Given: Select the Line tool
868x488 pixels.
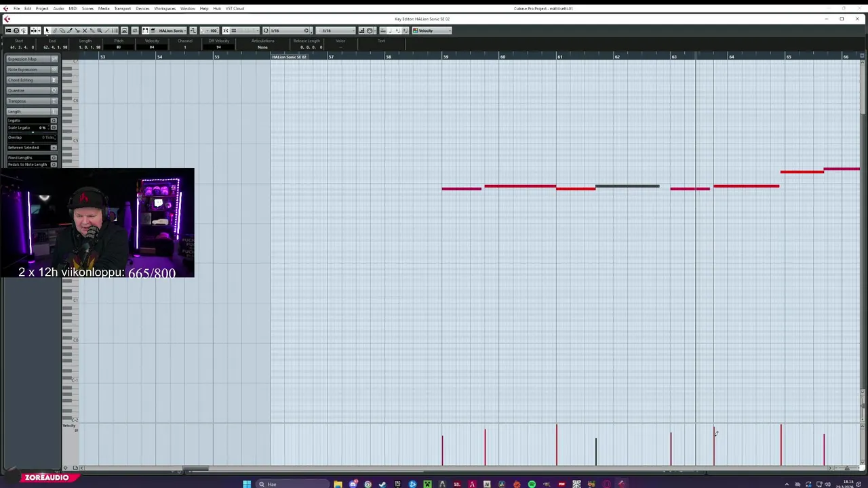Looking at the screenshot, I should click(107, 30).
